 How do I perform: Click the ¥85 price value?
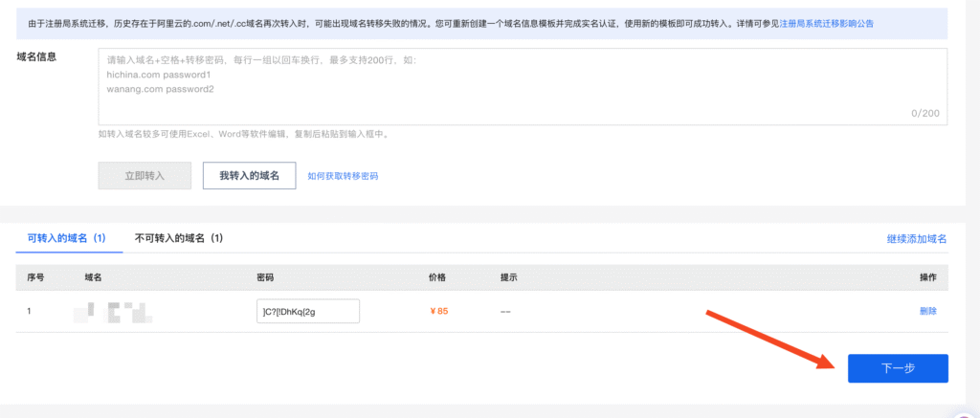[x=437, y=311]
